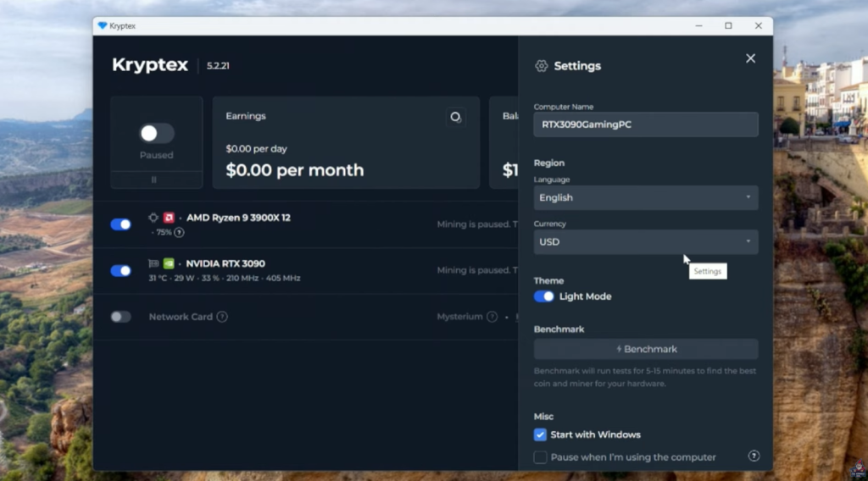Viewport: 868px width, 481px height.
Task: Disable mining on AMD Ryzen 9 3900X
Action: tap(121, 224)
